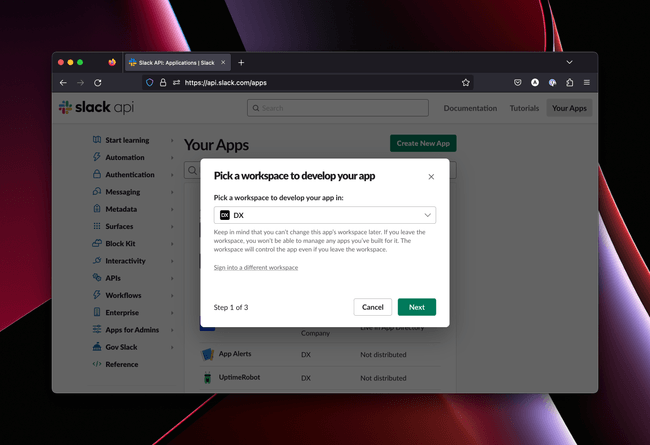Click the Messaging chat icon
This screenshot has height=445, width=650.
tap(97, 191)
